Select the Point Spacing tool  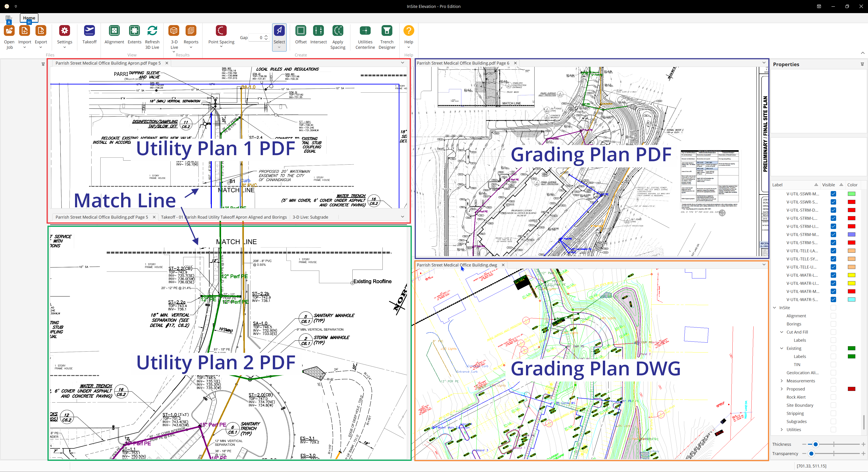tap(221, 31)
